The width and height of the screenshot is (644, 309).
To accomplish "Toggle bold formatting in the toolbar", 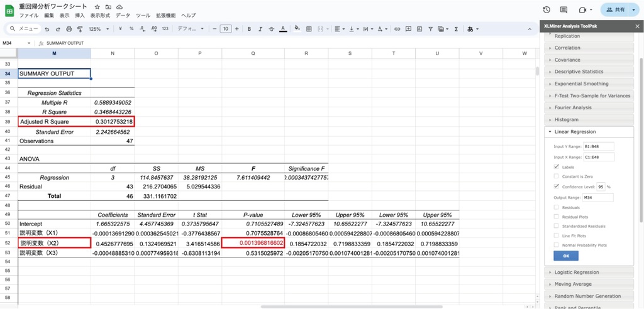I will [x=249, y=29].
